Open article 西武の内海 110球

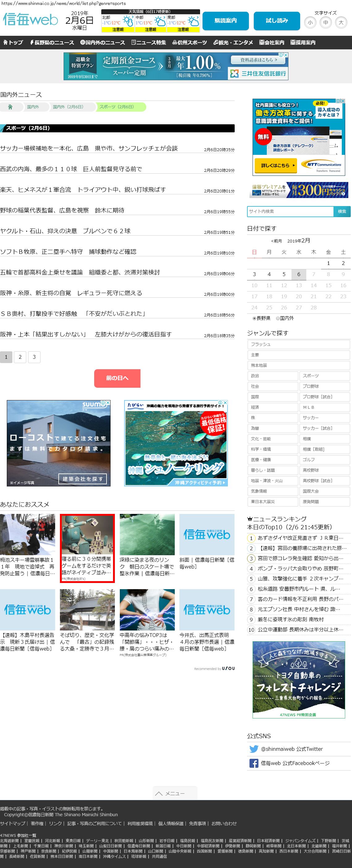click(x=71, y=169)
